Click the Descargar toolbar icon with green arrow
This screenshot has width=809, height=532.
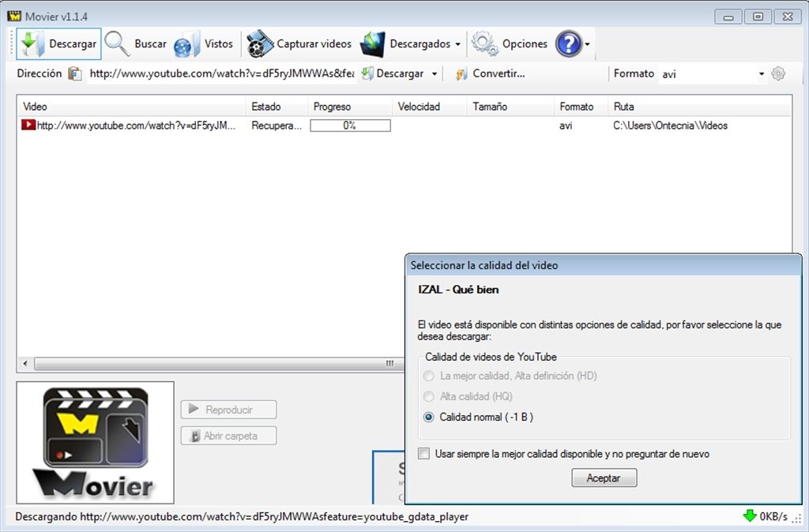(x=32, y=44)
